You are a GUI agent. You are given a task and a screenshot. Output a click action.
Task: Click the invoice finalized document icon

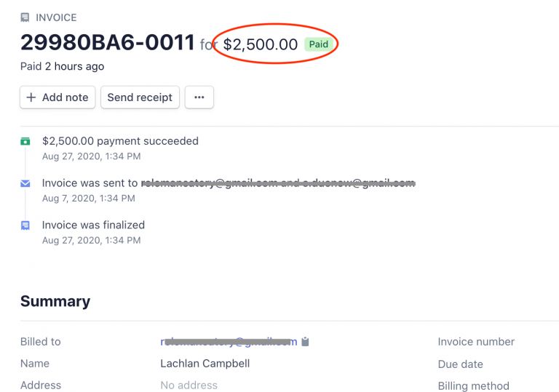pos(25,225)
